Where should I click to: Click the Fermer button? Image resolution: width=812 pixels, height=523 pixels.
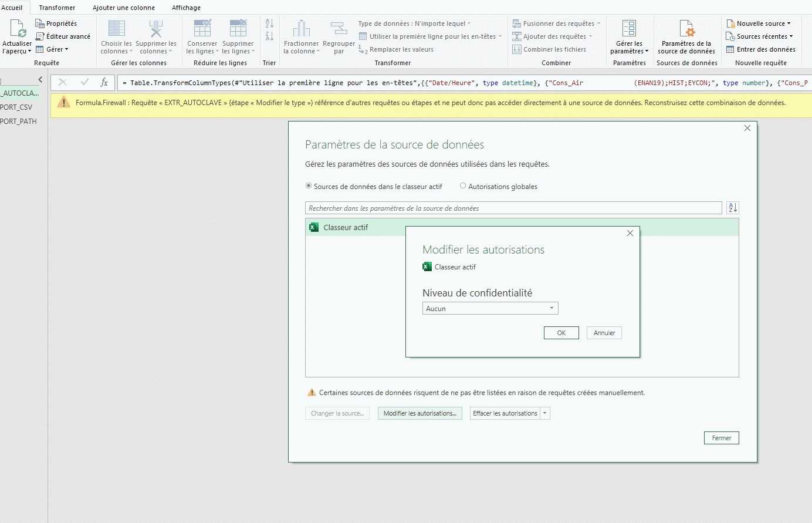(x=721, y=438)
